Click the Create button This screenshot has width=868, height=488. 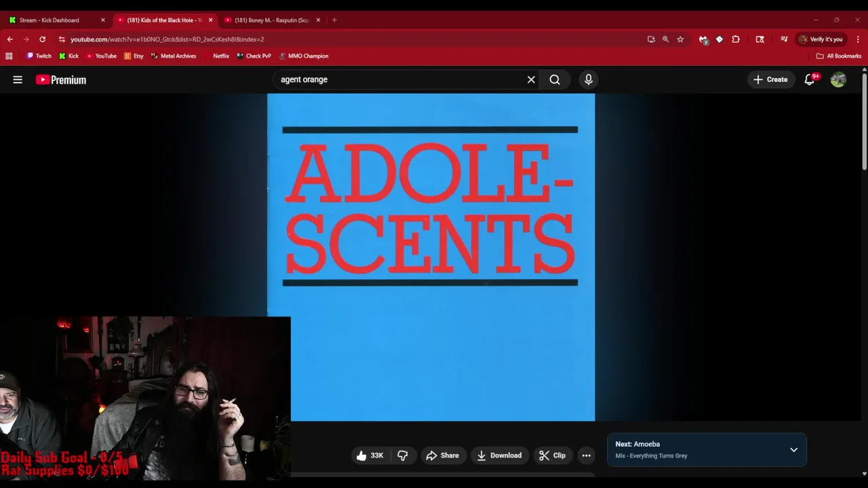(x=770, y=80)
